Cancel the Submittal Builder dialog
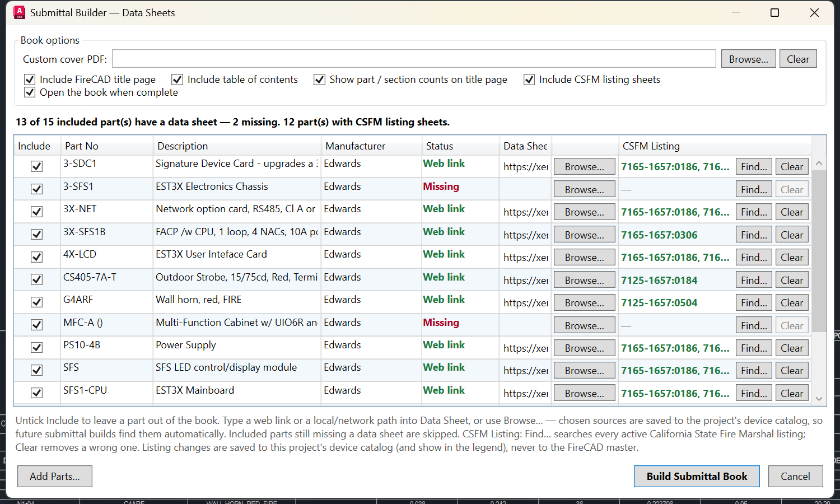Viewport: 840px width, 504px height. tap(795, 476)
